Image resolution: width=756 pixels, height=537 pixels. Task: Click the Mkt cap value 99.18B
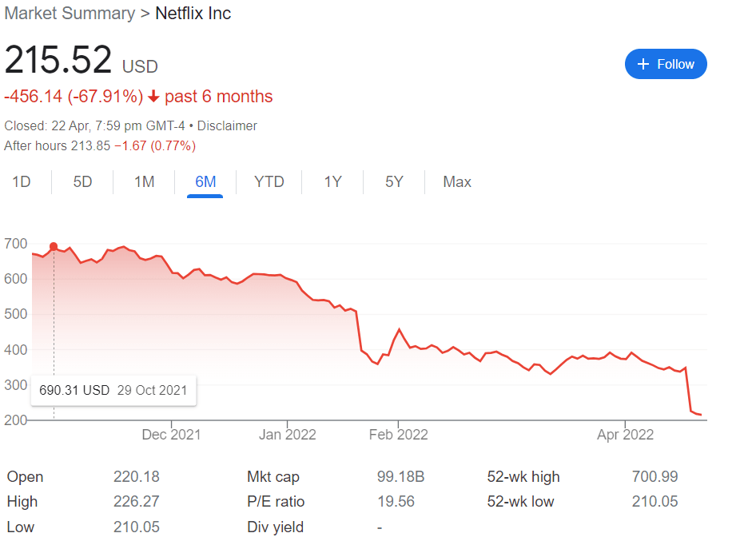click(x=400, y=477)
